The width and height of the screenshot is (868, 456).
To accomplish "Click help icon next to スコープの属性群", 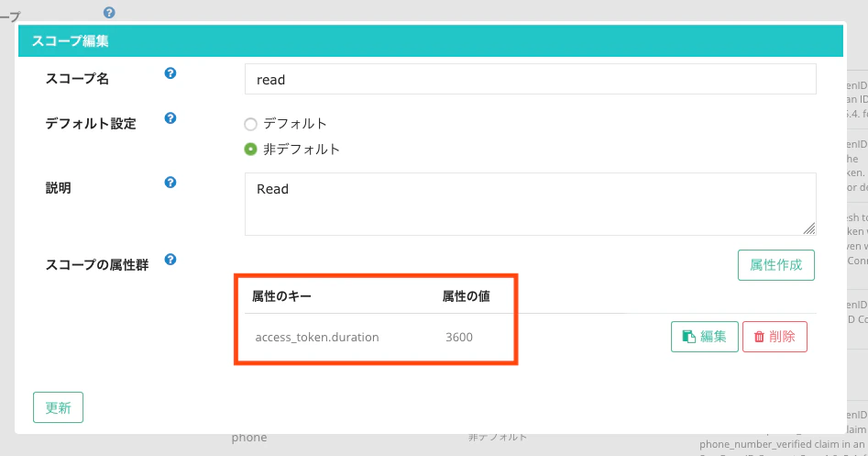I will 170,260.
